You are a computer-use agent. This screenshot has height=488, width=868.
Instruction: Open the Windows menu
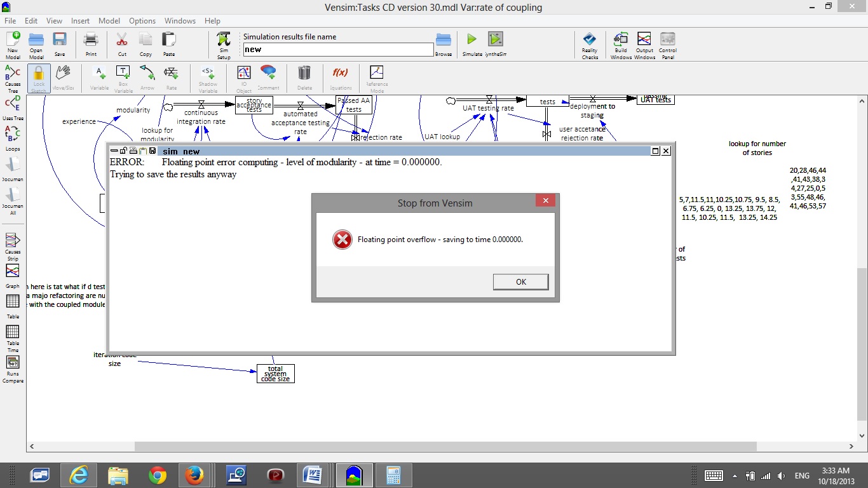pos(180,21)
